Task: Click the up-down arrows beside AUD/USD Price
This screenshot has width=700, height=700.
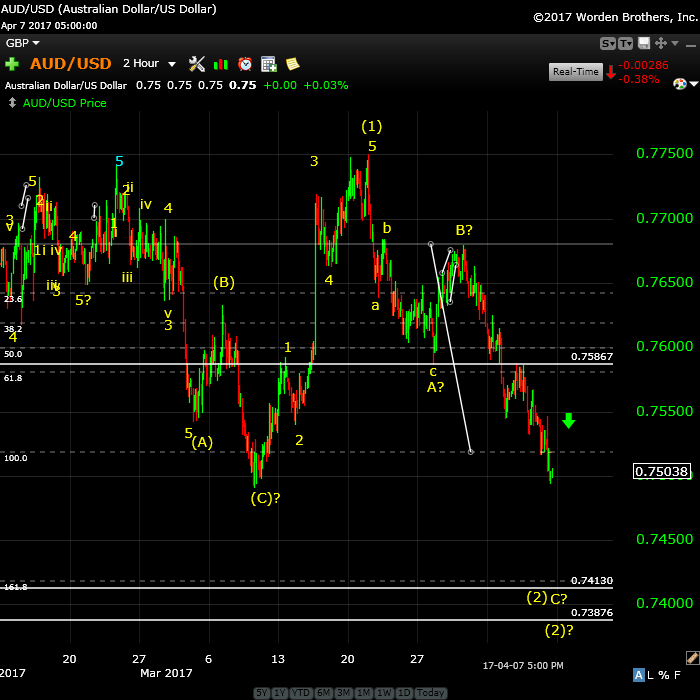Action: (x=12, y=103)
